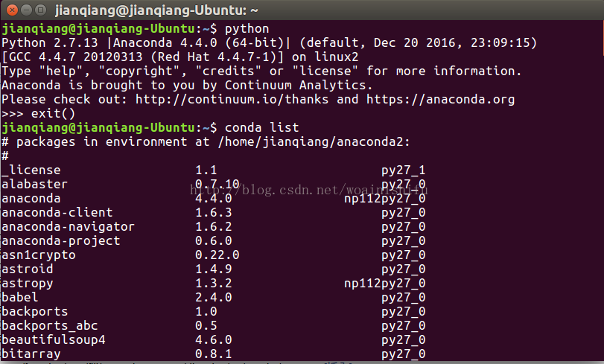Click version '1.4.9' of astroid

214,269
